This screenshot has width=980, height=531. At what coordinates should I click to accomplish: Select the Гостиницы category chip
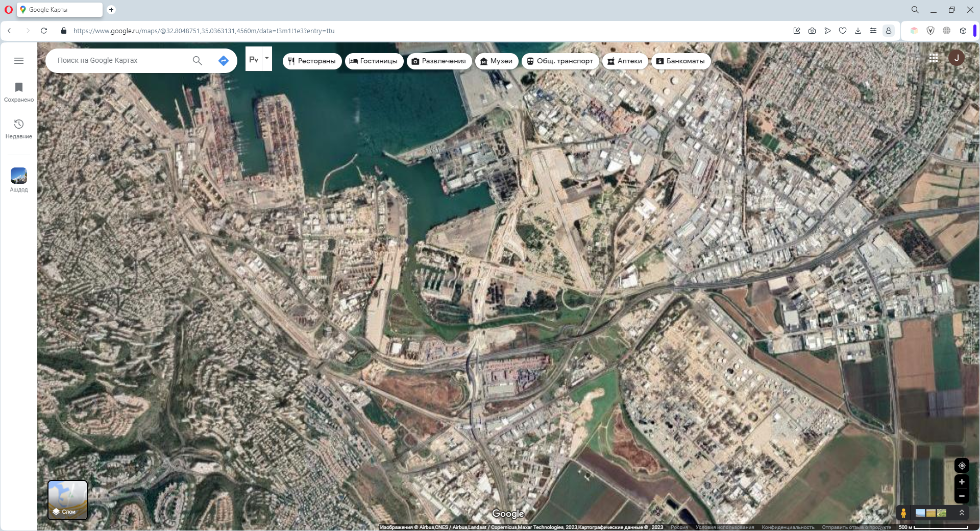(374, 61)
